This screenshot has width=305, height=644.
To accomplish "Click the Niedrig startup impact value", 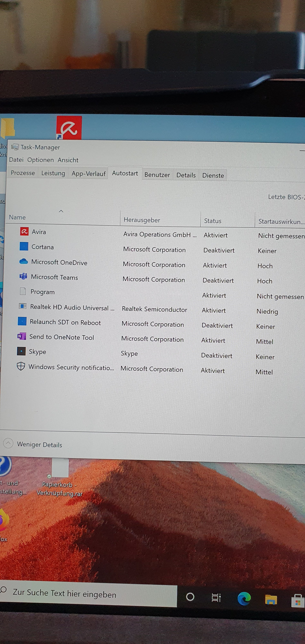I will point(267,311).
